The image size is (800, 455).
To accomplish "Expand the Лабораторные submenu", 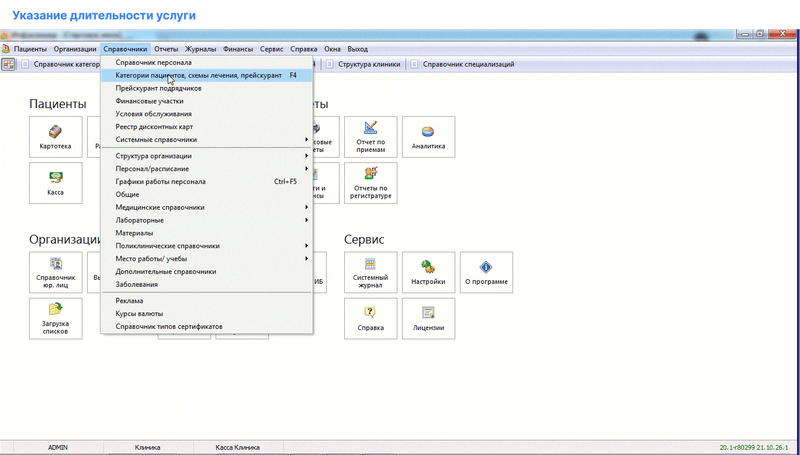I will [207, 220].
